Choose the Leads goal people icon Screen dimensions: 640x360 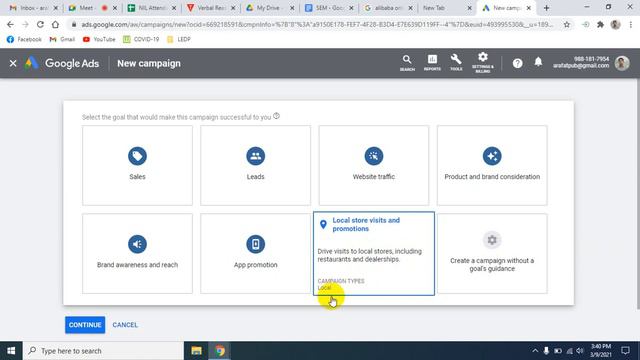pyautogui.click(x=256, y=156)
